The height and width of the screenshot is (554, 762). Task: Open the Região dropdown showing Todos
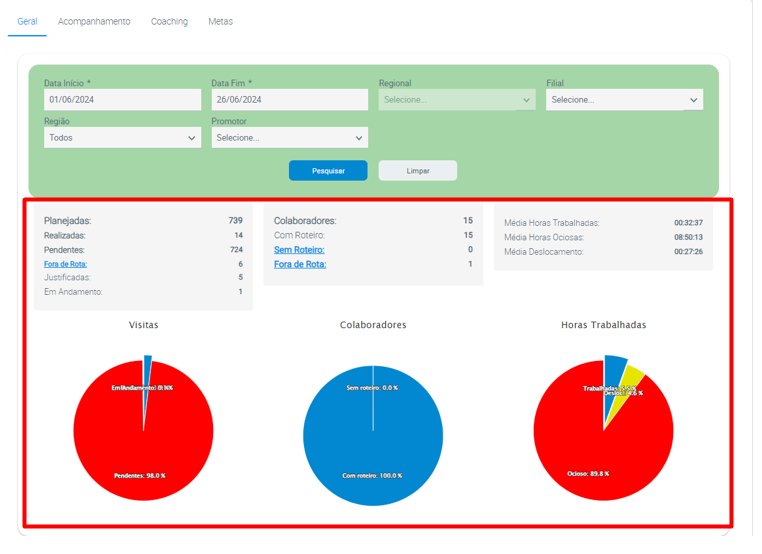click(x=122, y=138)
